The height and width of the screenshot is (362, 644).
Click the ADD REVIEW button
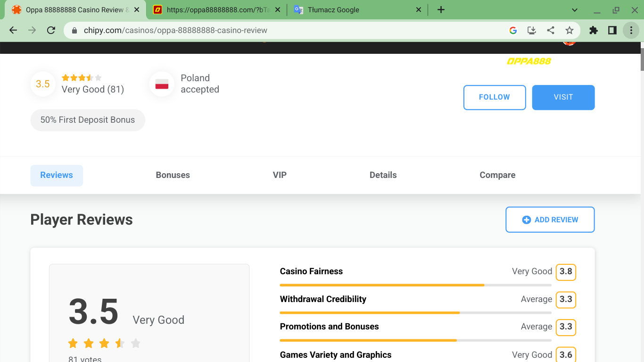click(550, 219)
